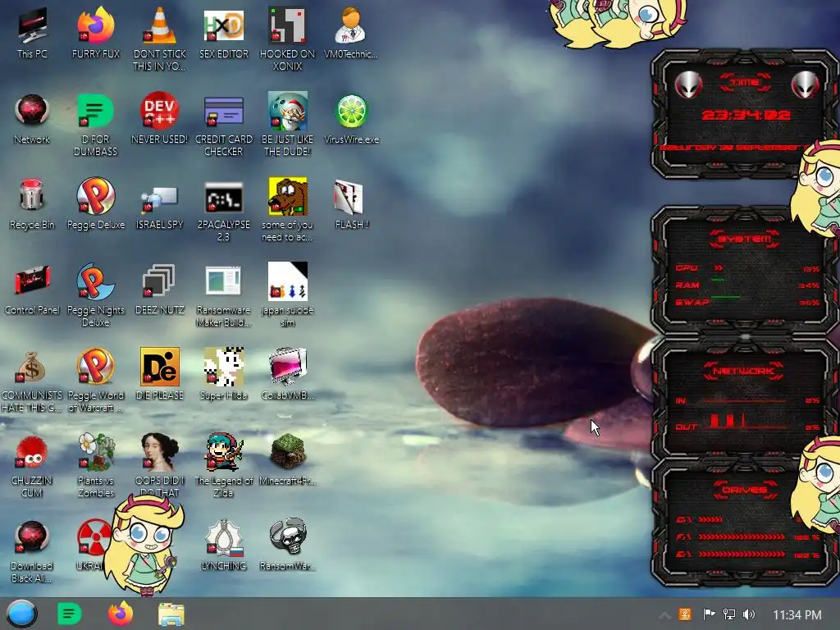
Task: Open the ISRAEL SPY shortcut
Action: pyautogui.click(x=160, y=206)
